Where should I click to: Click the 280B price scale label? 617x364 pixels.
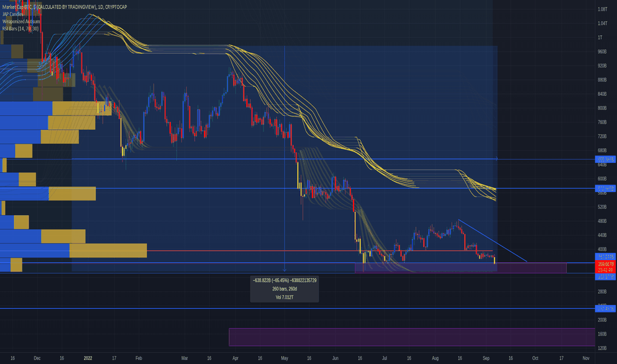(602, 292)
